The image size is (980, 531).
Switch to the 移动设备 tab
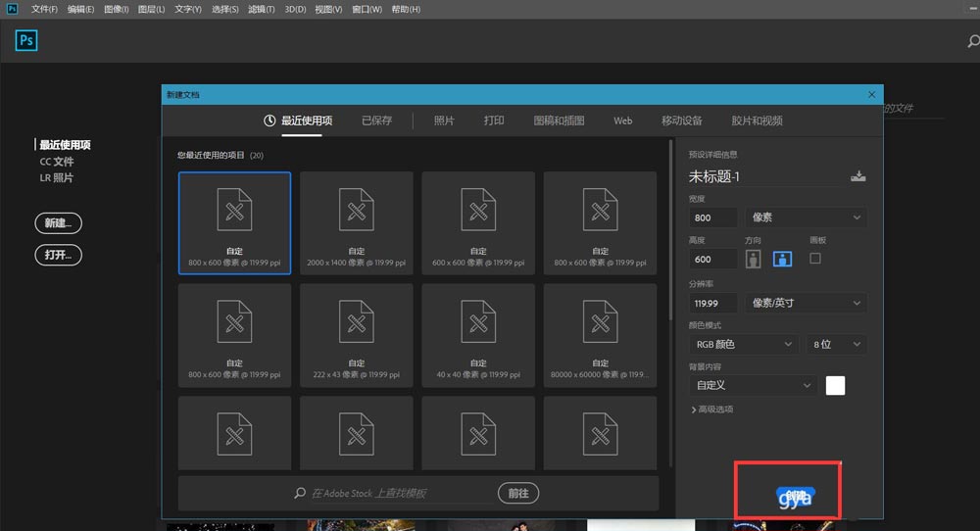(682, 121)
